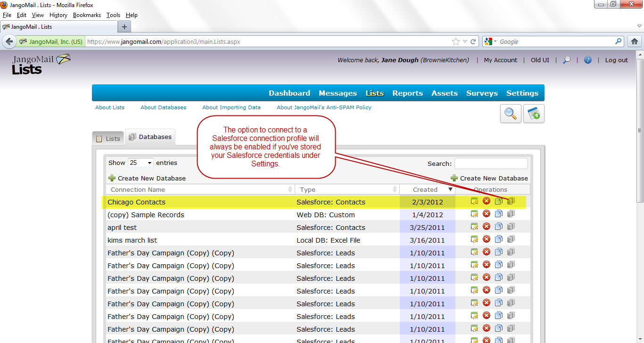Click the import data upload icon button

click(x=534, y=114)
